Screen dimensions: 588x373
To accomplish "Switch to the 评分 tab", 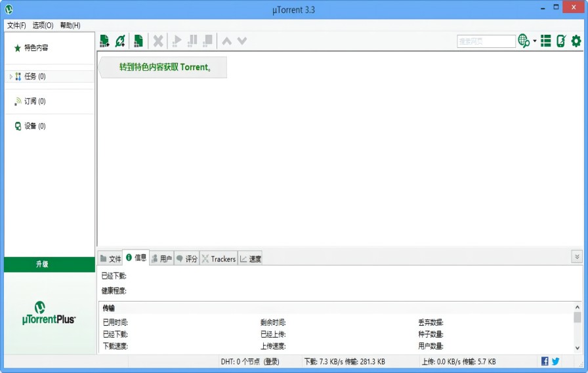I will pyautogui.click(x=187, y=258).
